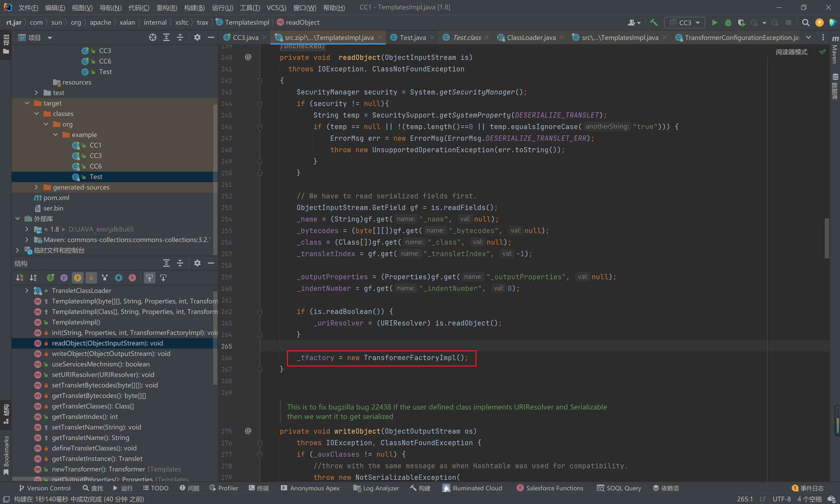Open Bookmarks side panel
840x504 pixels.
pyautogui.click(x=6, y=455)
